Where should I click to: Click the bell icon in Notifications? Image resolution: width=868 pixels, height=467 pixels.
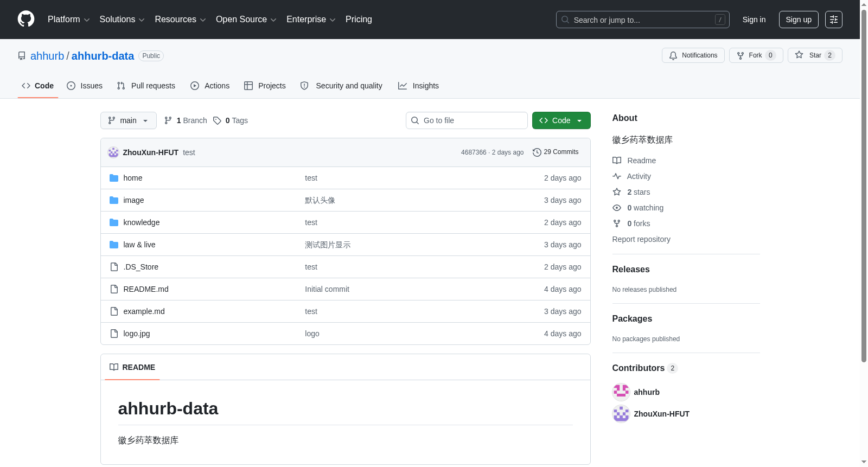673,55
